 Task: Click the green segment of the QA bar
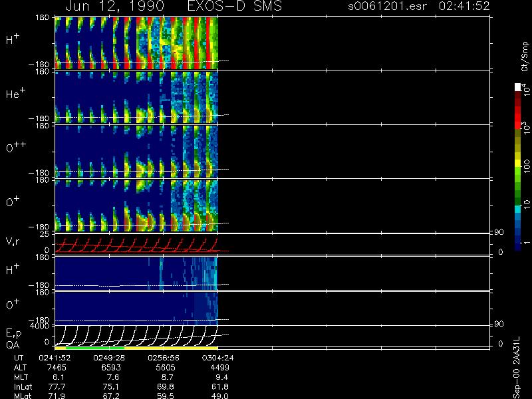pos(95,348)
